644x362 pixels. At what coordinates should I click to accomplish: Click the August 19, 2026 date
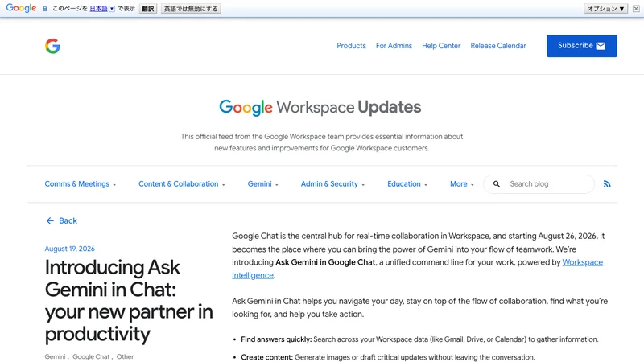70,249
